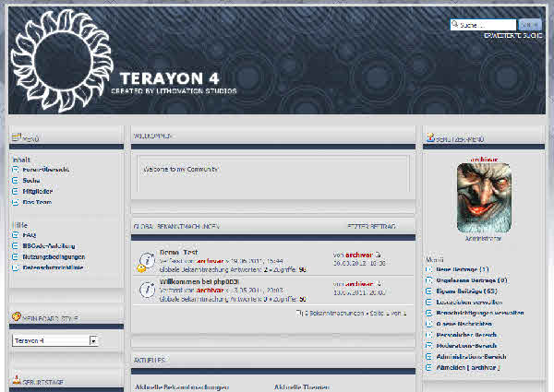Click latest-post icon beside archivar in Demo_Test row
The width and height of the screenshot is (554, 392).
(379, 255)
